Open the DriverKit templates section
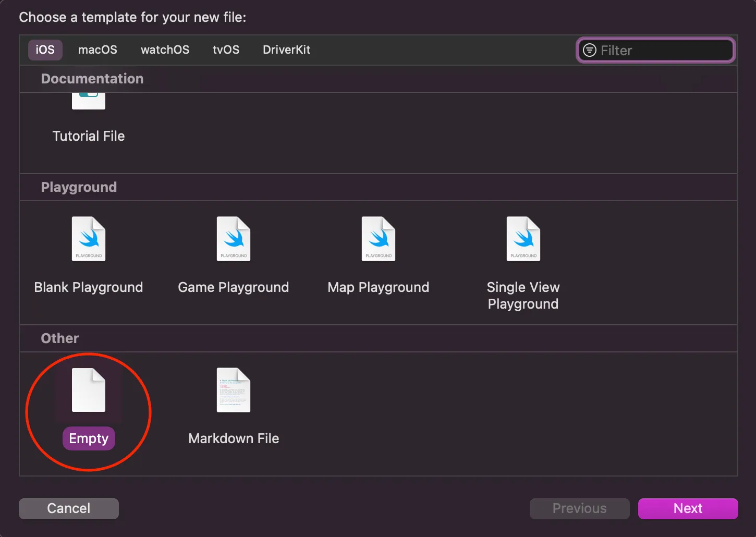This screenshot has height=537, width=756. point(286,50)
